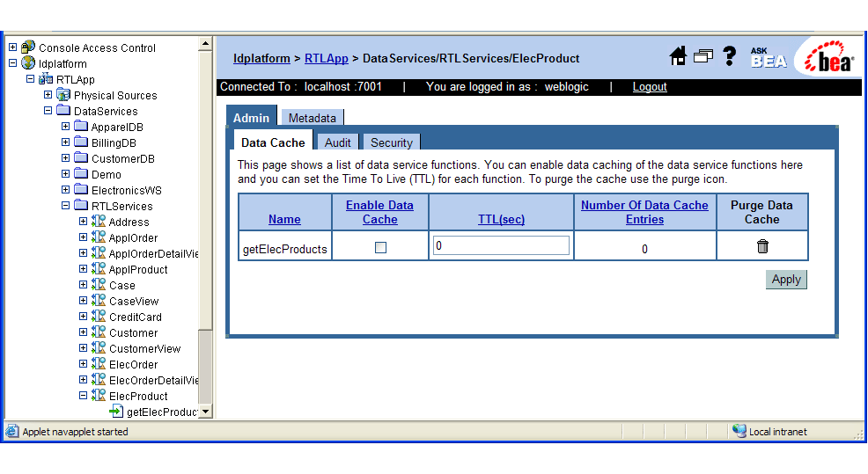Click the Ask BEA logo
The width and height of the screenshot is (868, 474).
(769, 57)
